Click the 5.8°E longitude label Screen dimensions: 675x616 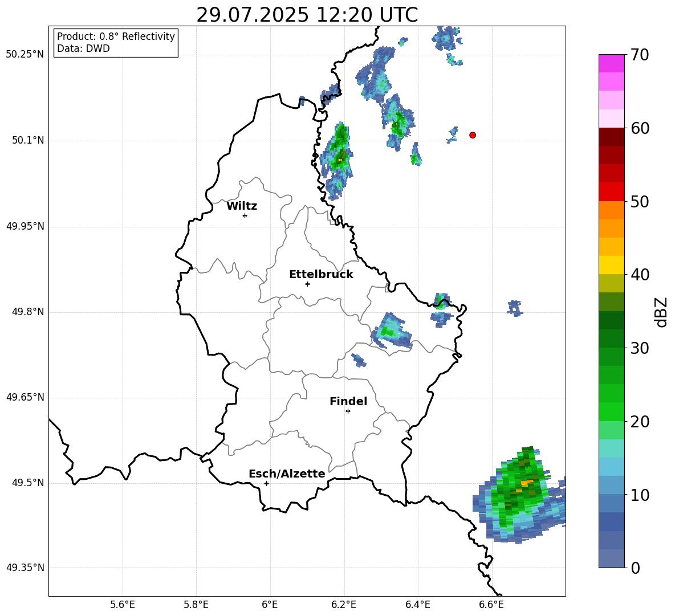(x=196, y=605)
